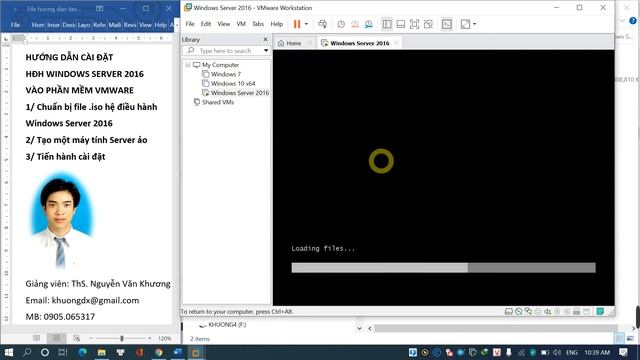Open Word Layout ribbon tab

point(84,25)
